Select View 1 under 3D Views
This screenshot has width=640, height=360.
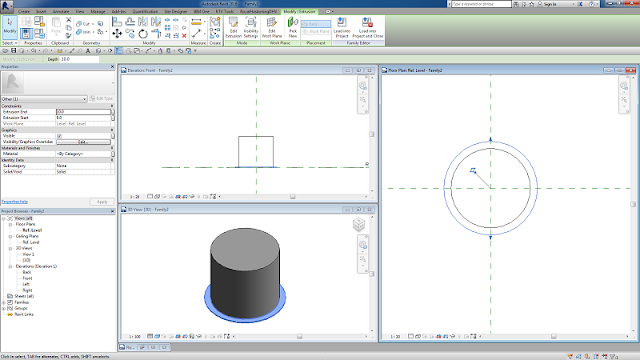[x=28, y=254]
